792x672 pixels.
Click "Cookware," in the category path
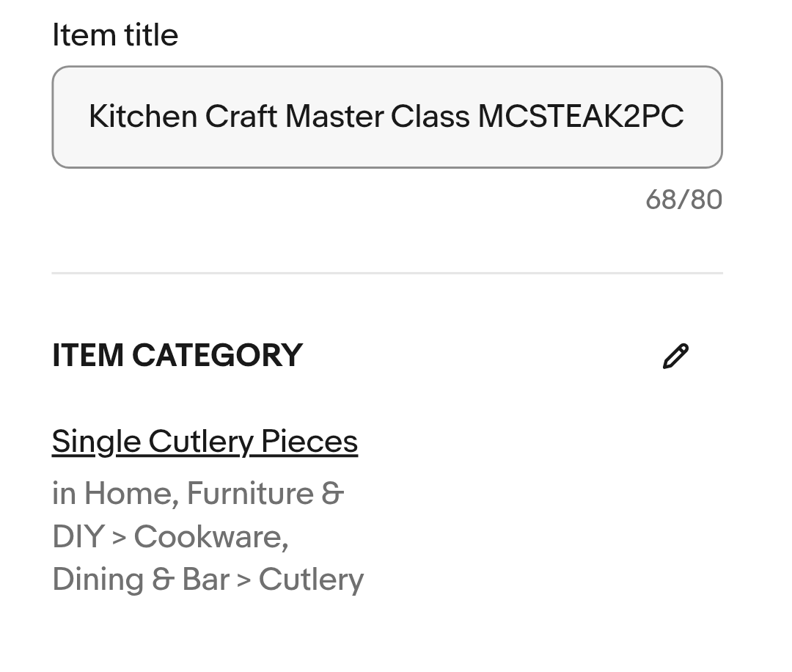click(x=211, y=537)
